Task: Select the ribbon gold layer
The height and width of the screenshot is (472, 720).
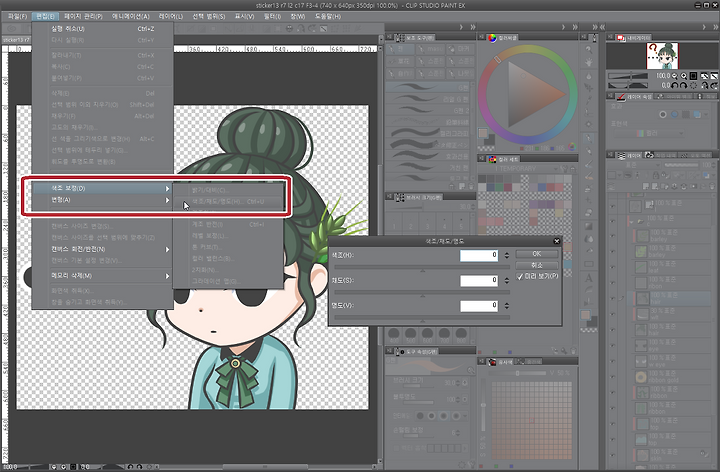Action: click(x=672, y=377)
